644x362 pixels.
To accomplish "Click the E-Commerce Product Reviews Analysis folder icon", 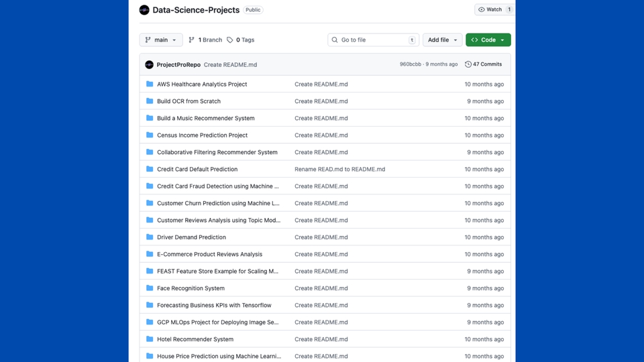I will 150,254.
